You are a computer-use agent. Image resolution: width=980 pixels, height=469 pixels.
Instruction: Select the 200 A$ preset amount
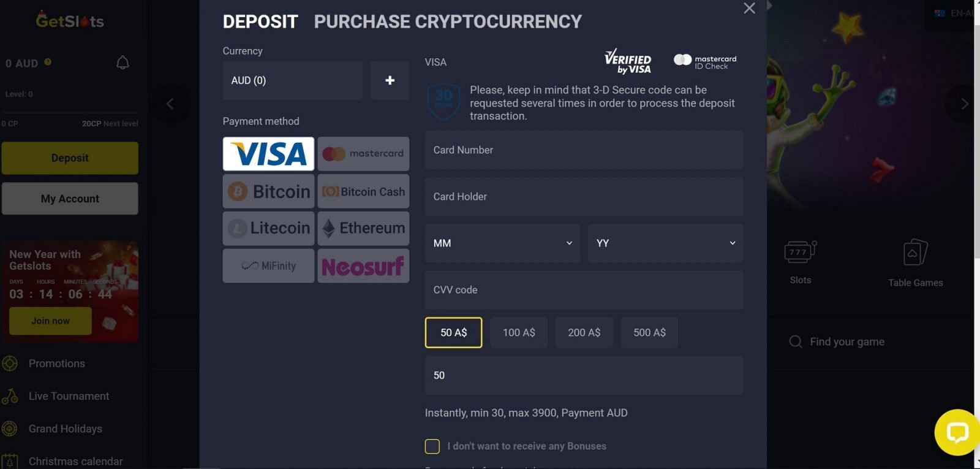click(x=584, y=332)
